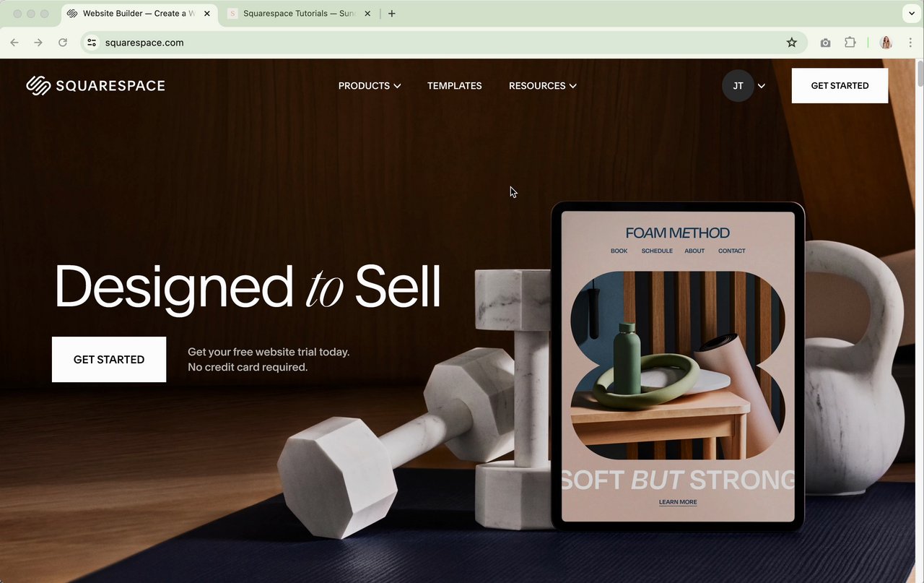Switch to the Squarespace Tutorials tab

click(x=298, y=14)
